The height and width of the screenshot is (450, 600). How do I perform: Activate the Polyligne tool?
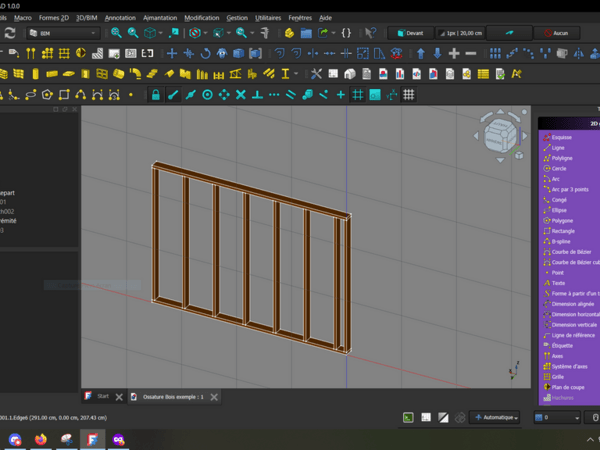click(x=562, y=158)
